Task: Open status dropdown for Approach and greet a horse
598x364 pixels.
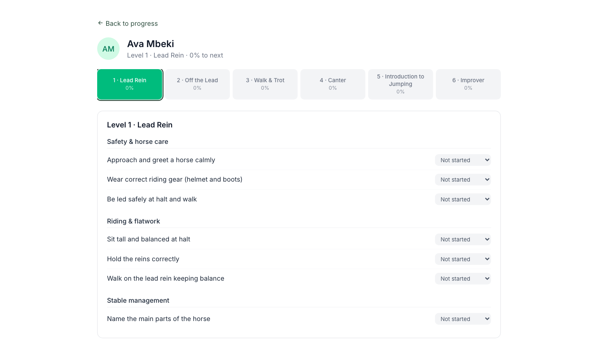Action: [463, 160]
